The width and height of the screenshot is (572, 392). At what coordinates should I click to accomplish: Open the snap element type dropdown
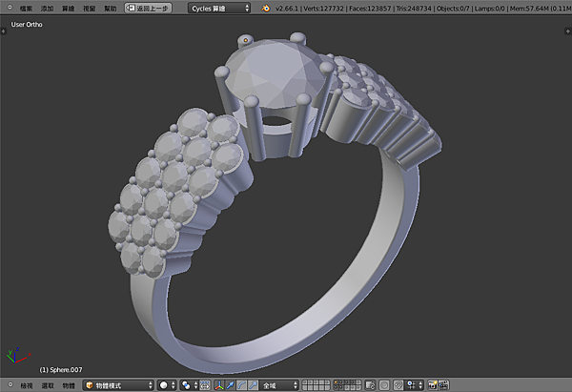coord(414,385)
